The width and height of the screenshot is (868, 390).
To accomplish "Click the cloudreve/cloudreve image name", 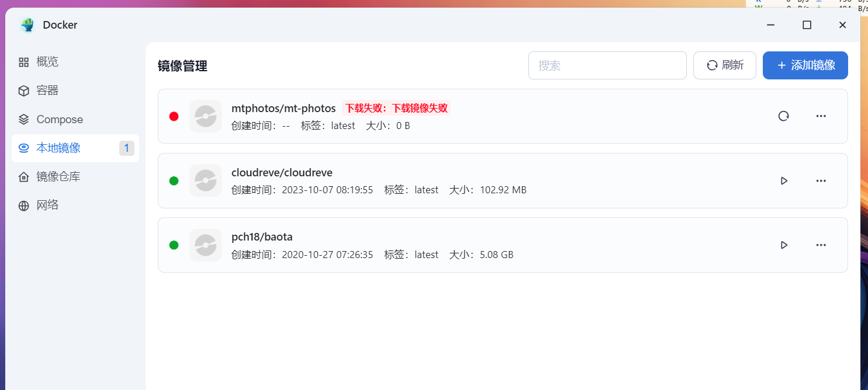I will pos(282,172).
